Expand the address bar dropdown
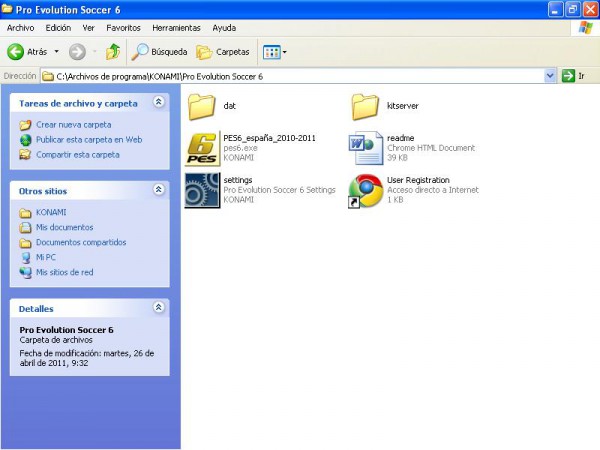Viewport: 600px width, 450px height. pos(550,76)
